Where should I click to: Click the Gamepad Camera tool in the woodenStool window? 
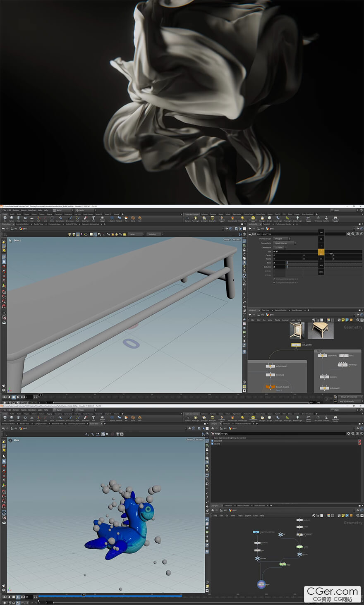pyautogui.click(x=335, y=219)
